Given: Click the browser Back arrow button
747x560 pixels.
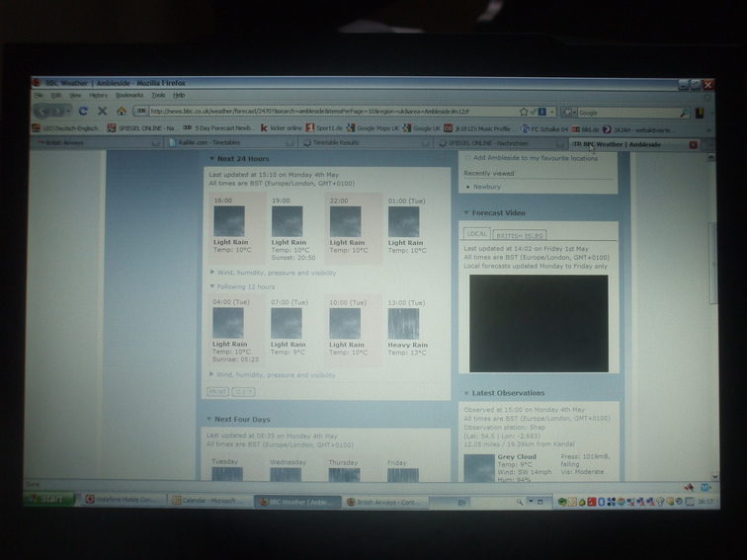Looking at the screenshot, I should [41, 111].
